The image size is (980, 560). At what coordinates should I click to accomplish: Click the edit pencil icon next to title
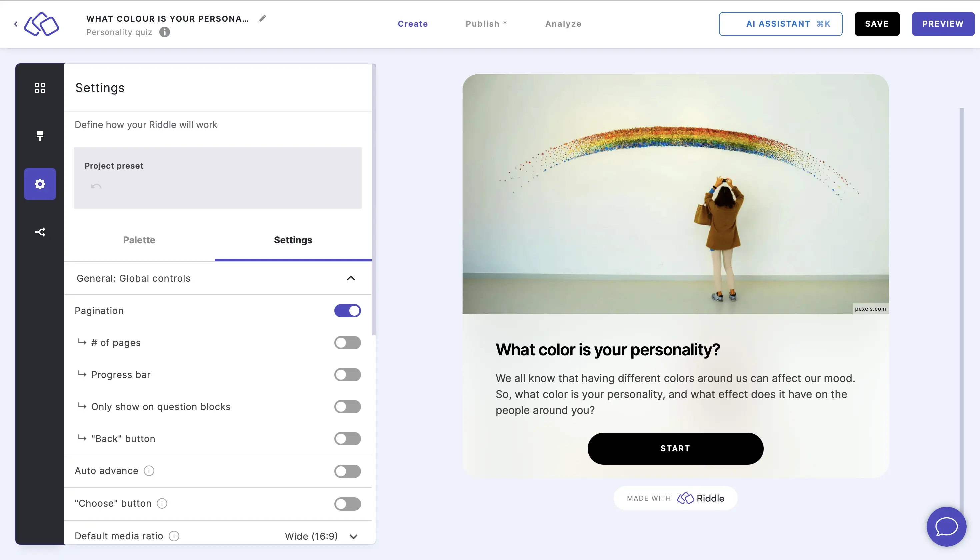pyautogui.click(x=263, y=18)
